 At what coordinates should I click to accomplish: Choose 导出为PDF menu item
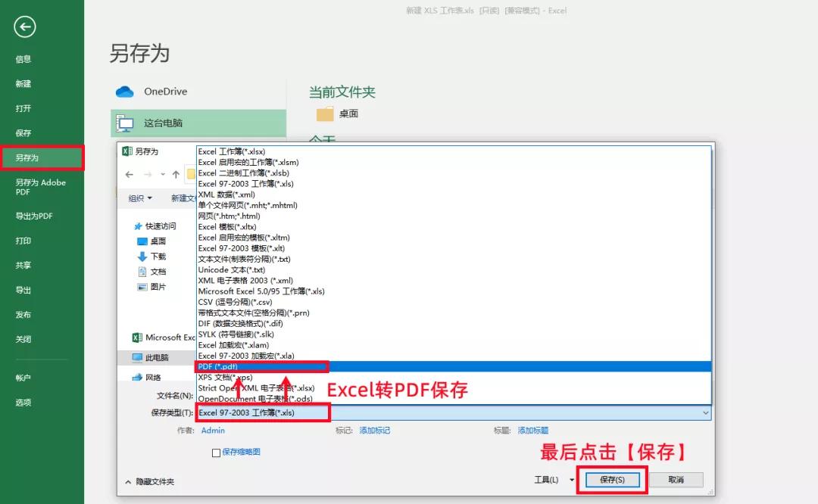point(34,216)
